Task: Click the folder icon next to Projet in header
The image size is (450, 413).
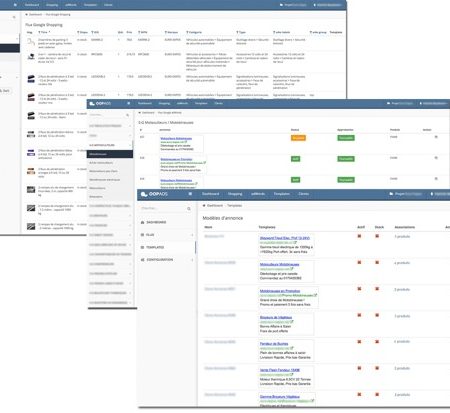Action: (x=391, y=194)
